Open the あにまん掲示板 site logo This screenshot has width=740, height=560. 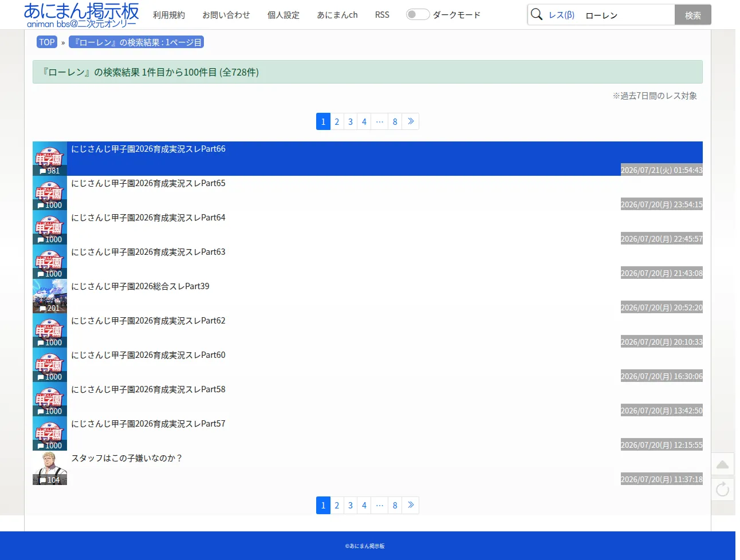pos(81,15)
